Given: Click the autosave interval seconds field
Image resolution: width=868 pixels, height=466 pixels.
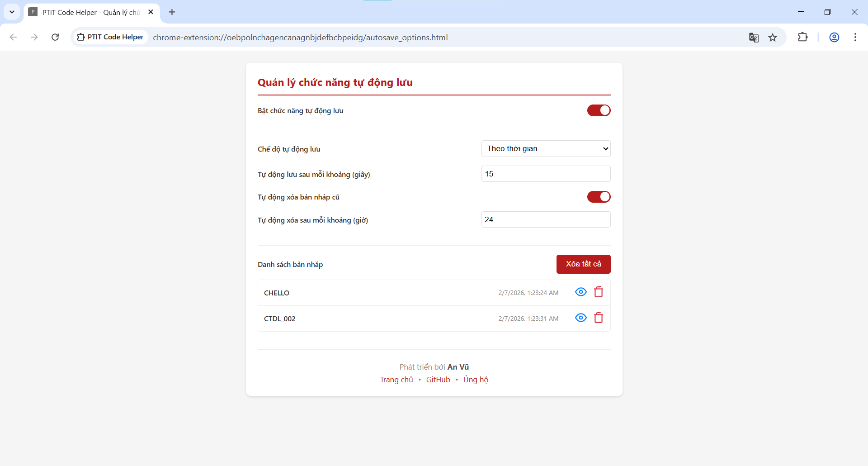Looking at the screenshot, I should point(546,174).
